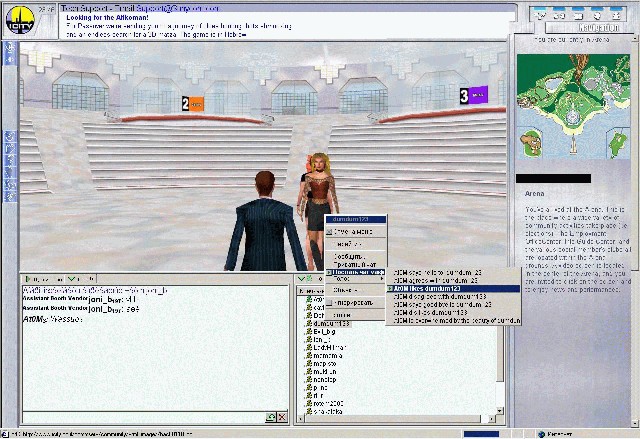This screenshot has height=439, width=640.
Task: Click into the chat message input field
Action: point(144,417)
